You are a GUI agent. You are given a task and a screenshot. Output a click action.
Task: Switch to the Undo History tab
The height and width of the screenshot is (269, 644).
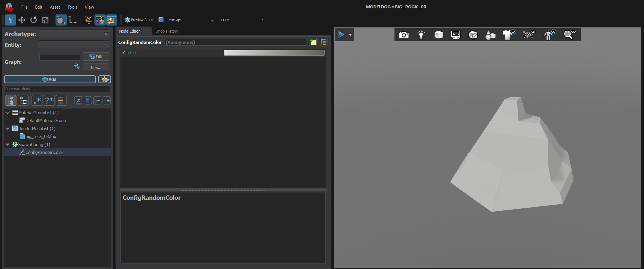click(x=167, y=31)
